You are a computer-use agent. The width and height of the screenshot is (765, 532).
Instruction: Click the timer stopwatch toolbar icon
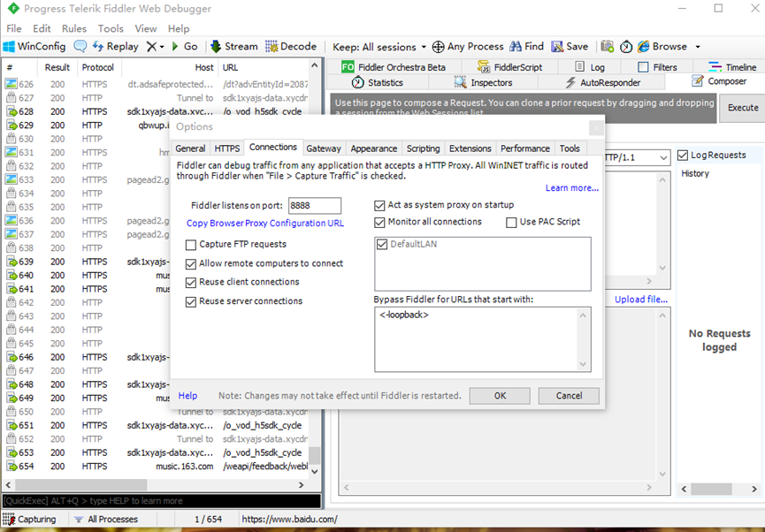click(x=626, y=46)
